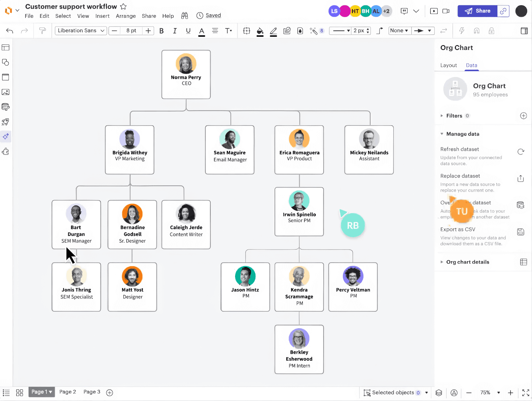Open the layers icon in bottom bar
532x401 pixels.
(439, 393)
